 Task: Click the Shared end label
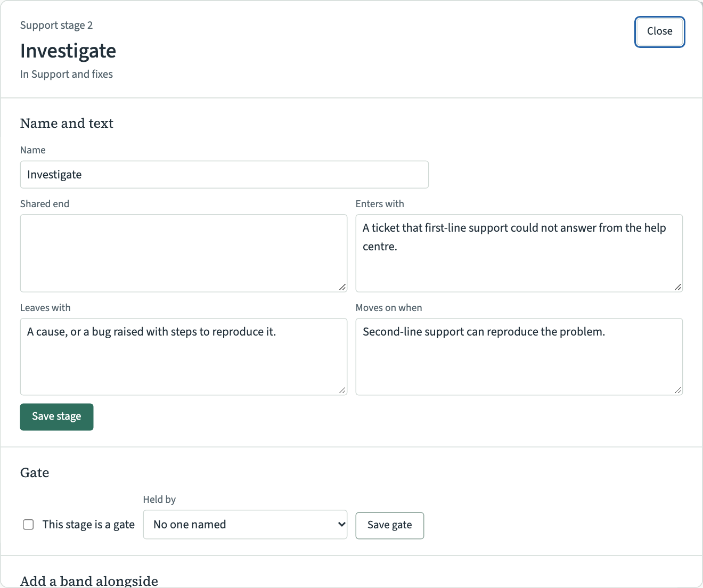point(45,203)
